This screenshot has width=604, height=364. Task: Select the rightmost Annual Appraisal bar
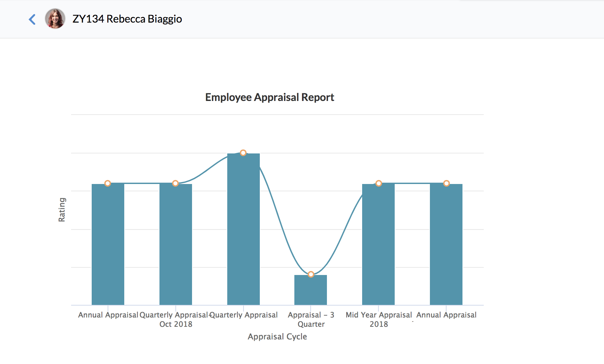[446, 244]
